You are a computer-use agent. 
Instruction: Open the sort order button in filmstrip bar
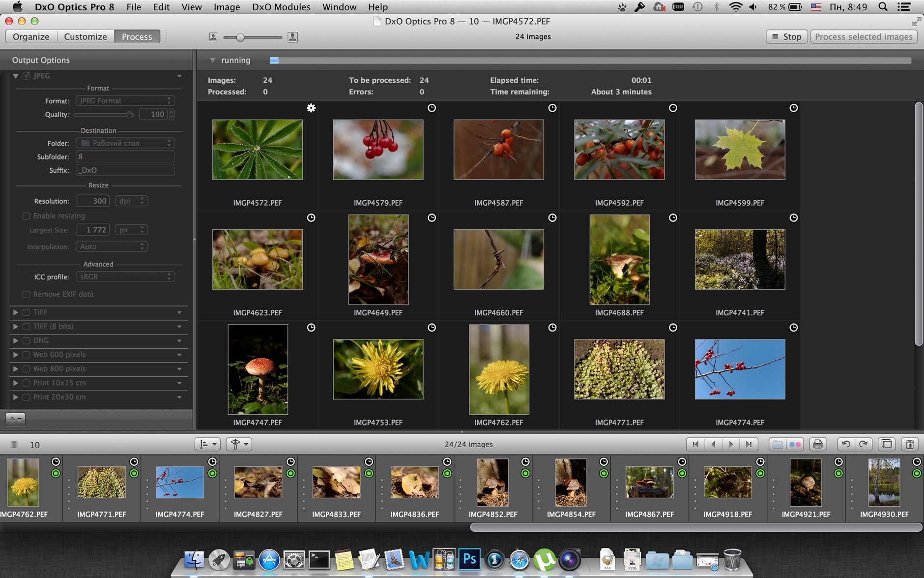[x=207, y=444]
